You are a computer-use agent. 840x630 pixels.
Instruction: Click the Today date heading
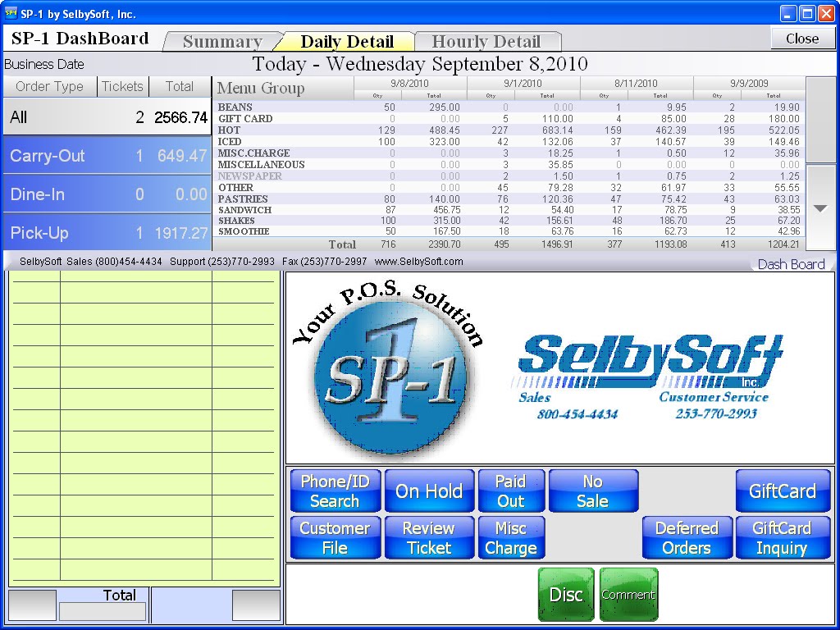tap(420, 64)
